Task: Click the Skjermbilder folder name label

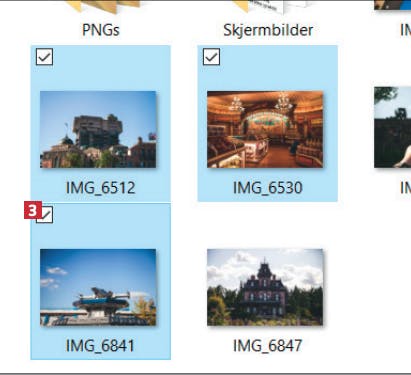Action: pos(268,30)
